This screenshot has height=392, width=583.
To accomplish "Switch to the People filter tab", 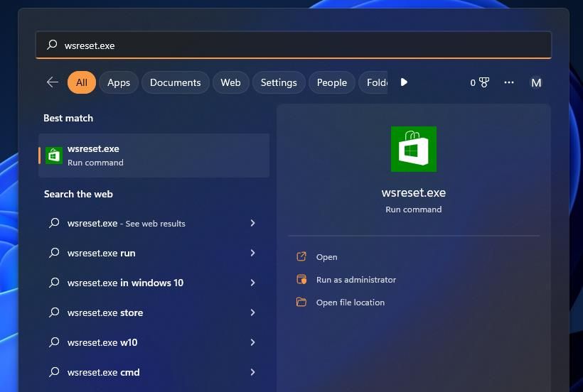I will tap(331, 82).
